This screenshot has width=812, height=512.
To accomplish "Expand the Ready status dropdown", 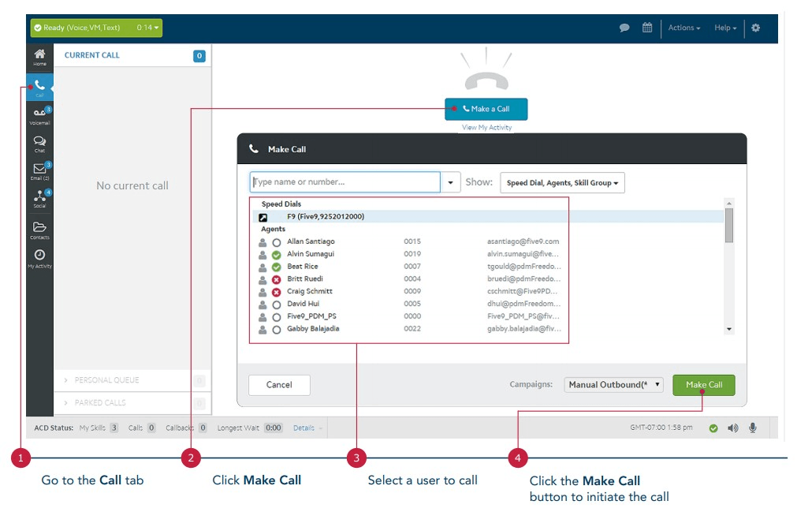I will pos(96,28).
